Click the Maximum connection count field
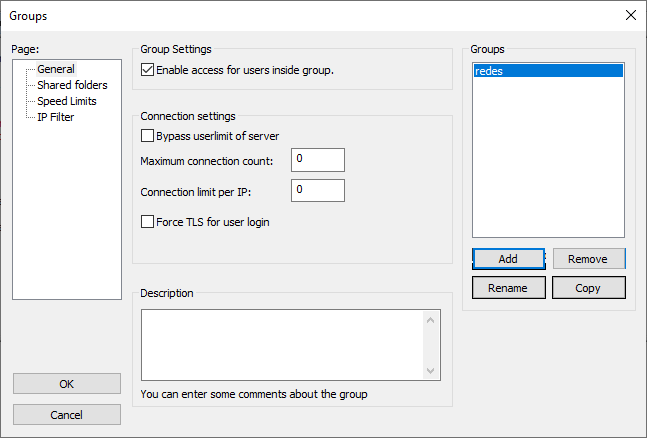Image resolution: width=647 pixels, height=438 pixels. [x=317, y=160]
